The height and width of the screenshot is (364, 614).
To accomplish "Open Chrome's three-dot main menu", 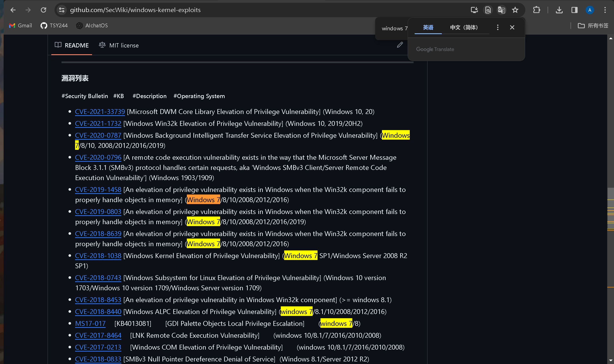I will (x=605, y=10).
